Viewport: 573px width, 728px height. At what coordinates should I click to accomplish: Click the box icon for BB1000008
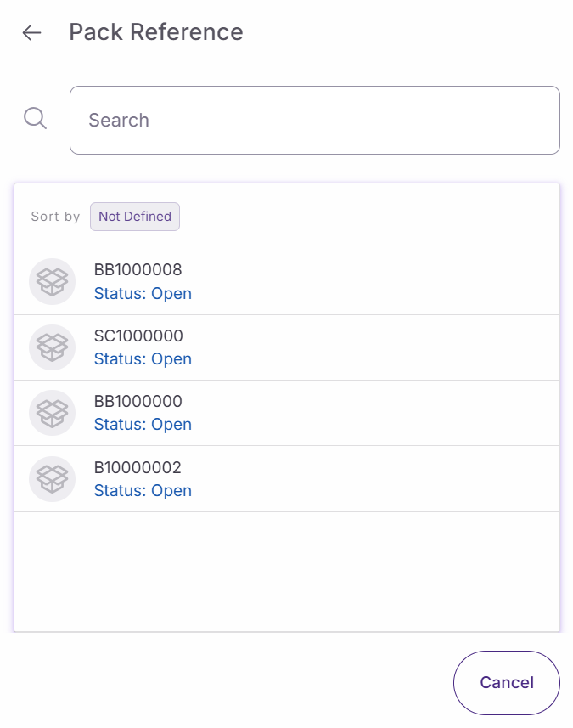pos(52,281)
